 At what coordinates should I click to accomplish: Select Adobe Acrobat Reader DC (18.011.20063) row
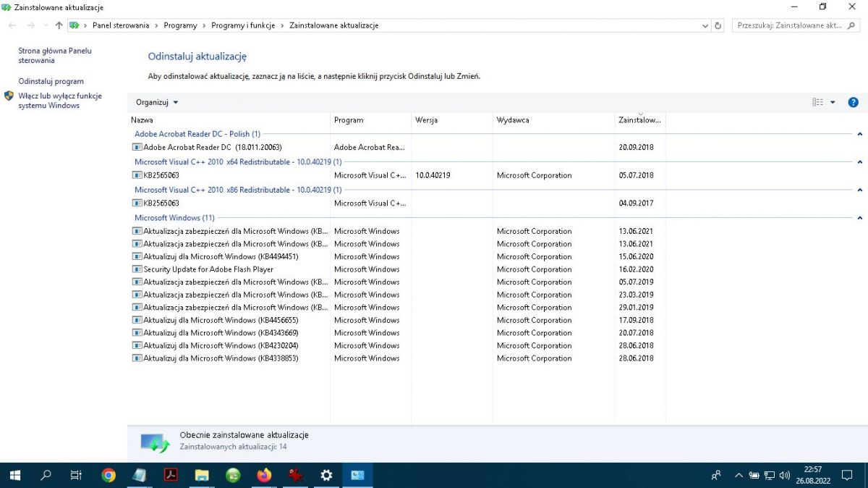(x=396, y=147)
